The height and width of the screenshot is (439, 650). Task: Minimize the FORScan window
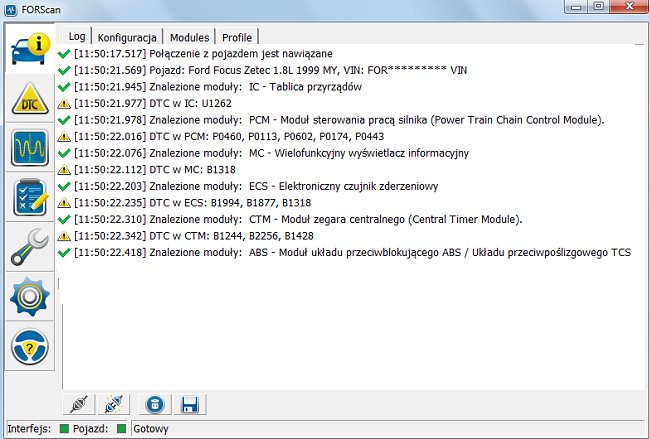pos(576,6)
